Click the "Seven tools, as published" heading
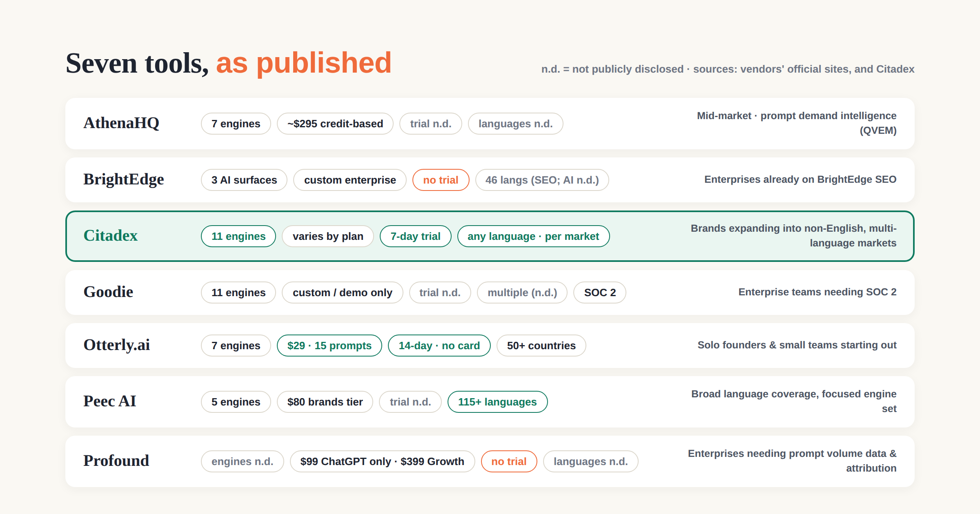 pyautogui.click(x=229, y=63)
